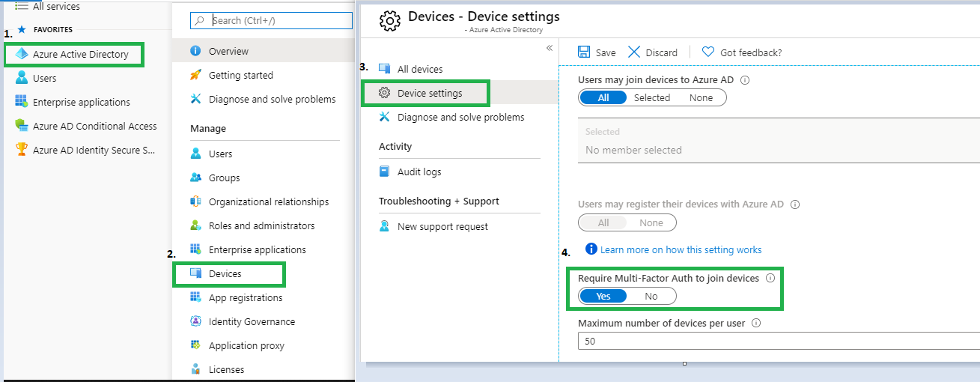Open Device settings menu item
This screenshot has height=382, width=980.
(x=429, y=94)
